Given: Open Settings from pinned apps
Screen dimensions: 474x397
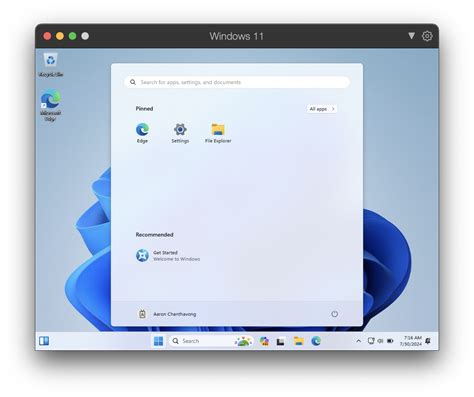Looking at the screenshot, I should coord(180,133).
